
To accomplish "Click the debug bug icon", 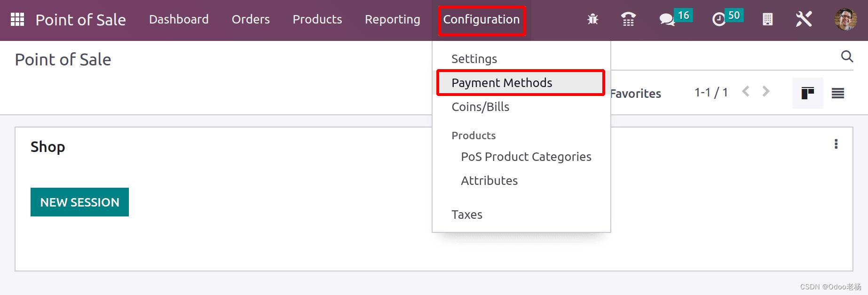I will (592, 19).
